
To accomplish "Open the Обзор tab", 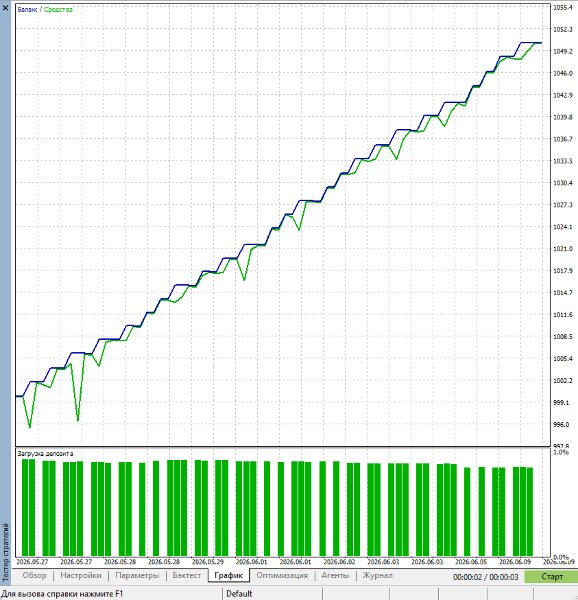I will pyautogui.click(x=34, y=575).
